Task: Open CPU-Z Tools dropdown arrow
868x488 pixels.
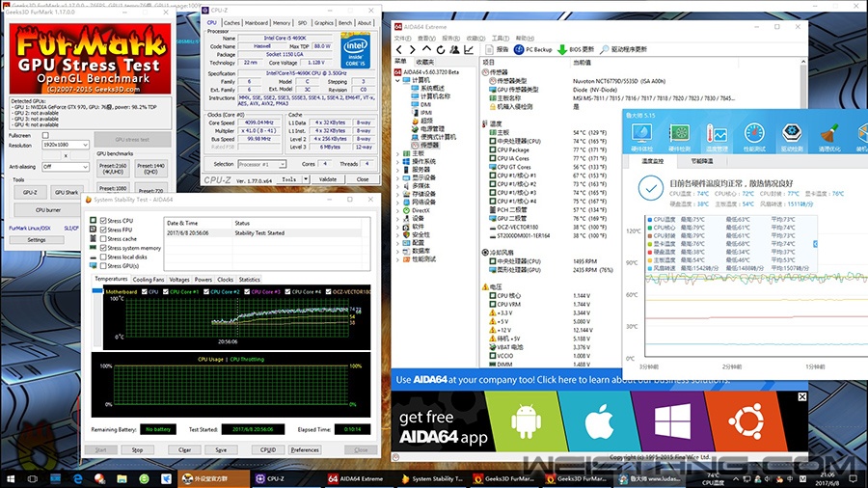Action: [306, 179]
